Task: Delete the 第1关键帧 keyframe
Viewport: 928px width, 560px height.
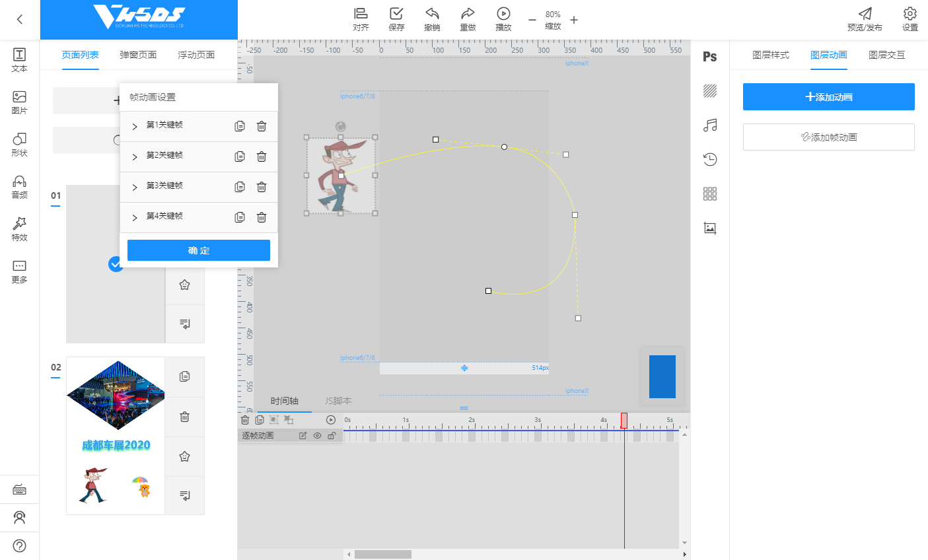Action: (262, 126)
